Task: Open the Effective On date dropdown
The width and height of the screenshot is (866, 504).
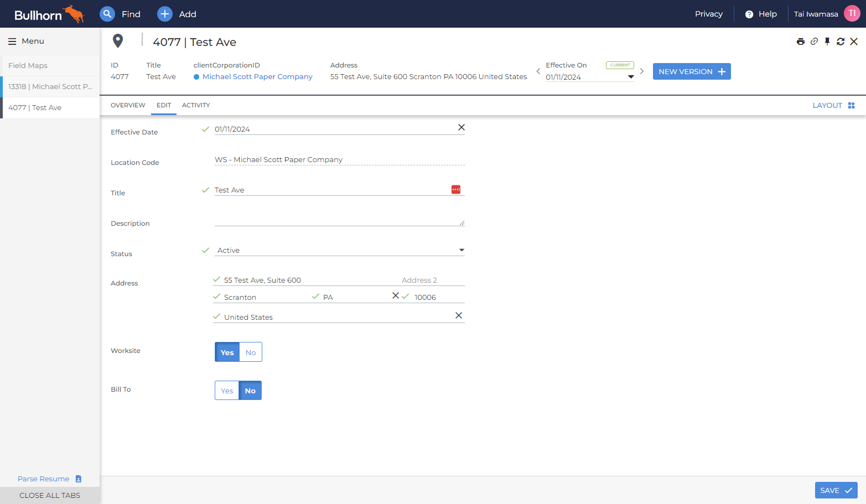Action: pos(631,77)
